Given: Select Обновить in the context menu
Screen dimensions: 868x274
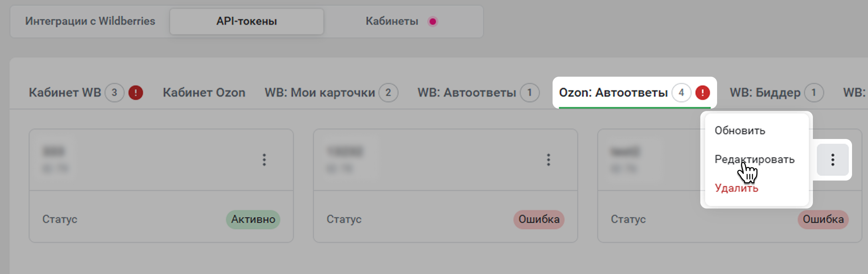Looking at the screenshot, I should tap(740, 131).
